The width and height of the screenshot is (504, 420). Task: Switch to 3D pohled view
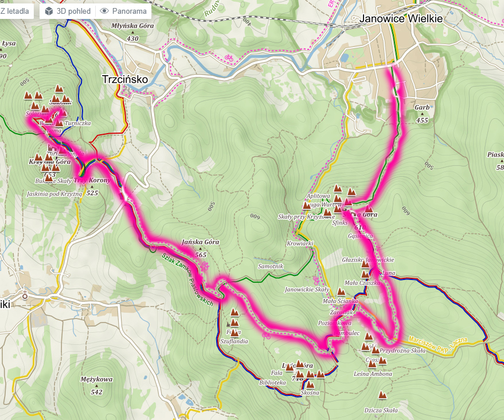[68, 11]
